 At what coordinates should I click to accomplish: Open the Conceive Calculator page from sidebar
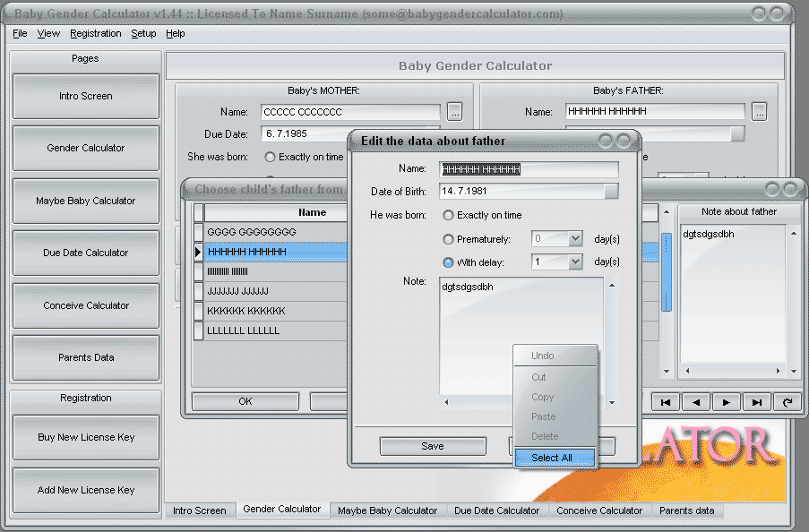[x=86, y=305]
